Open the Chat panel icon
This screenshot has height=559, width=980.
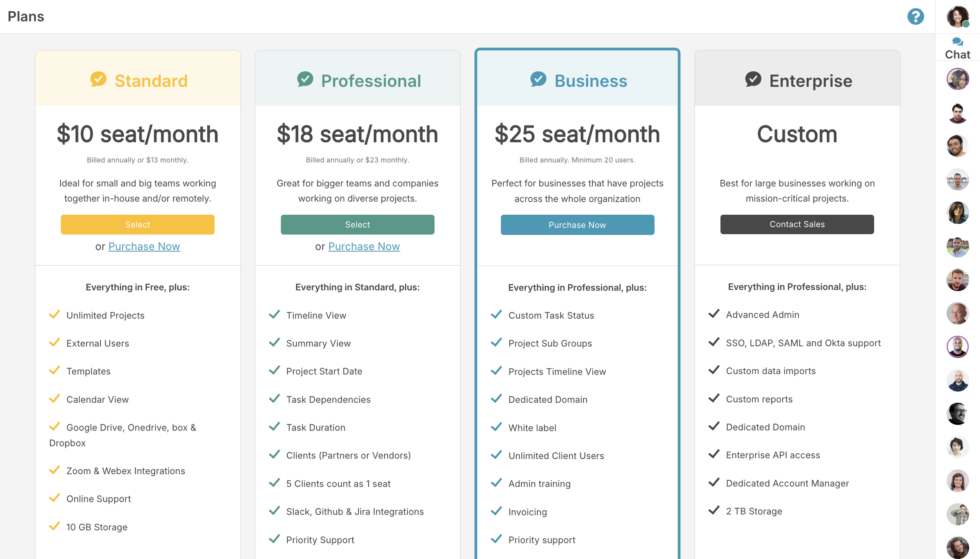coord(957,42)
